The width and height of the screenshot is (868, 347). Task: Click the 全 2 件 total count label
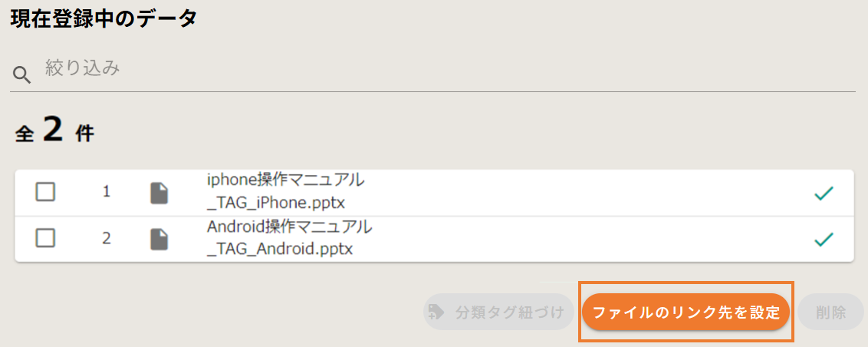(x=54, y=132)
